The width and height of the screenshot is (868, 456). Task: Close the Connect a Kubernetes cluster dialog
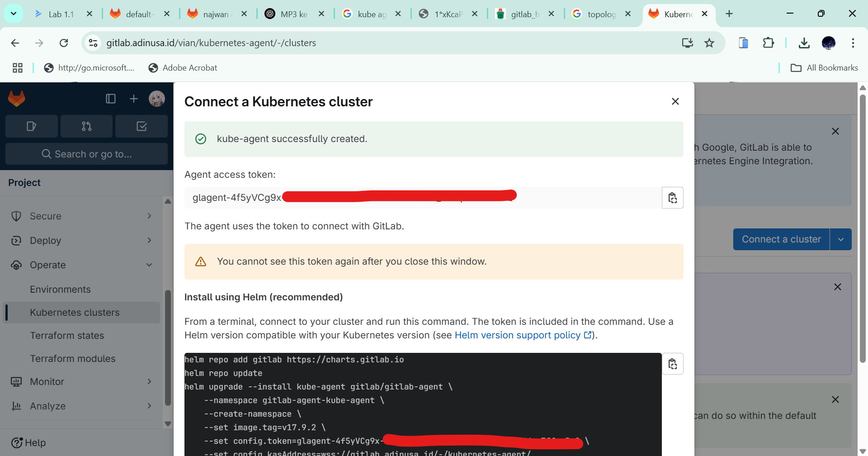[675, 101]
